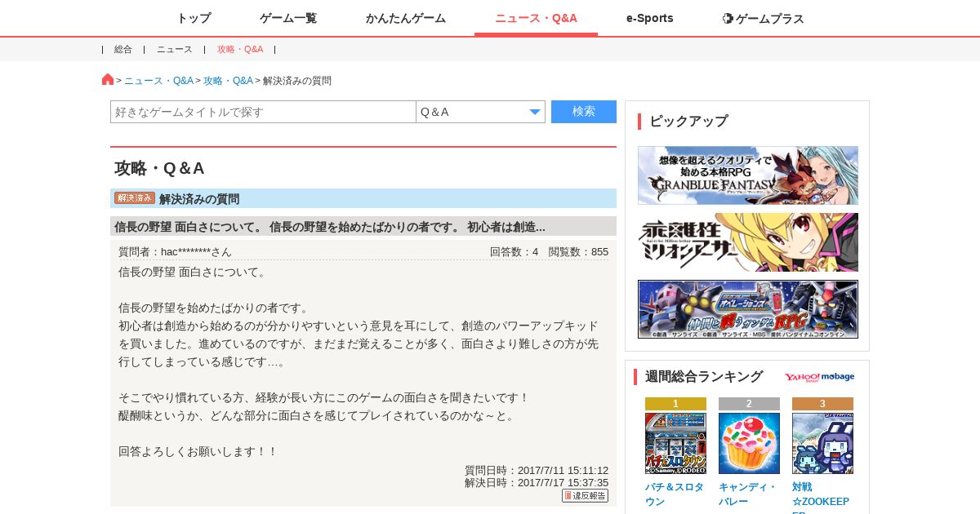Click the home icon in breadcrumb
Image resolution: width=980 pixels, height=514 pixels.
click(108, 79)
